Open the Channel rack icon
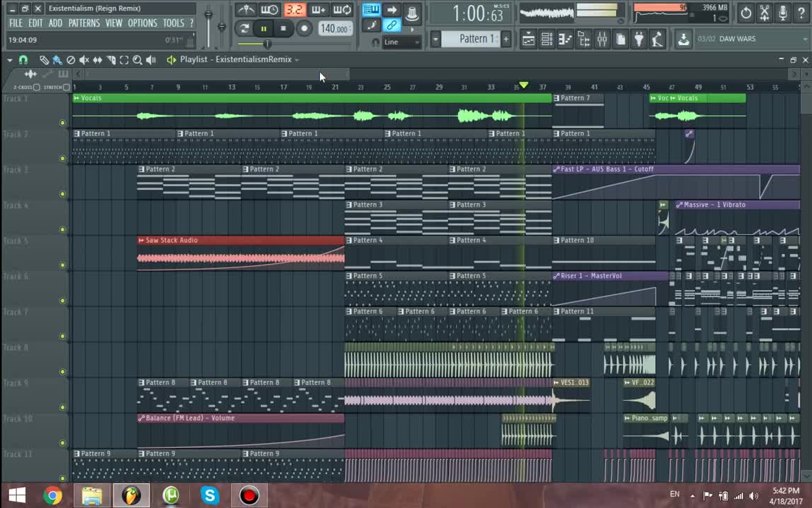Viewport: 812px width, 508px height. tap(547, 40)
